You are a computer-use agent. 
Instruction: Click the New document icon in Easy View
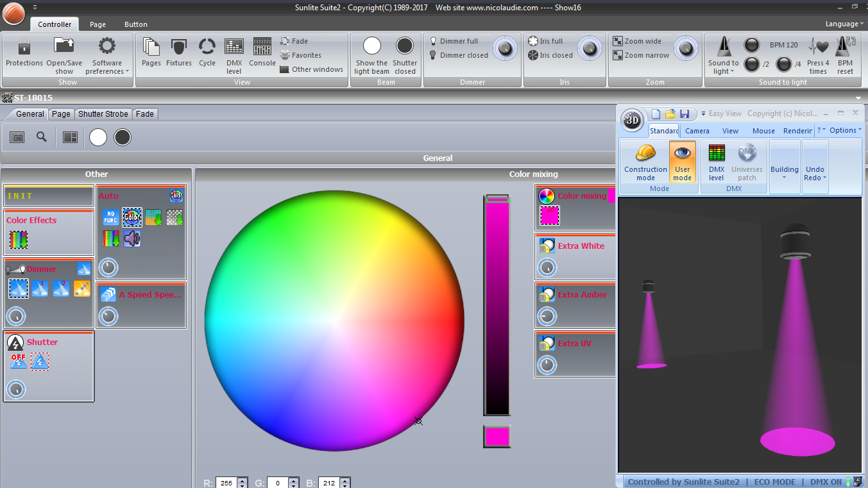[x=656, y=114]
